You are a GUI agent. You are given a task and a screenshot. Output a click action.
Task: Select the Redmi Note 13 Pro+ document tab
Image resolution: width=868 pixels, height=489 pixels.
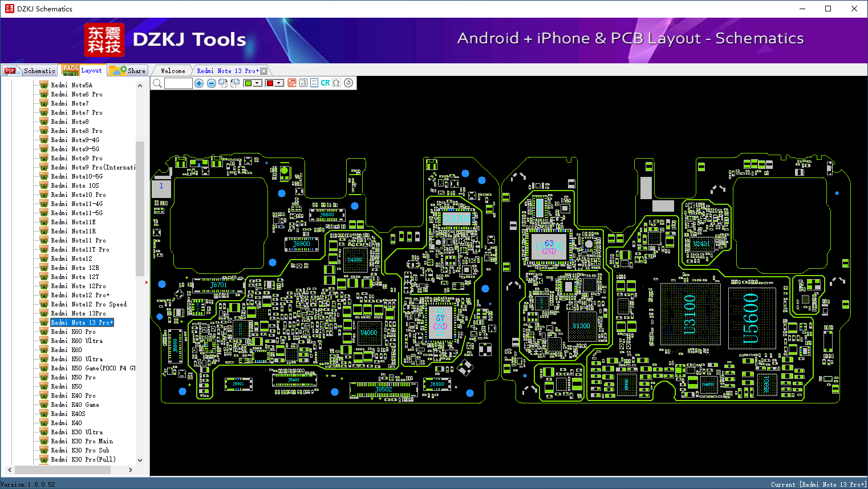[228, 71]
